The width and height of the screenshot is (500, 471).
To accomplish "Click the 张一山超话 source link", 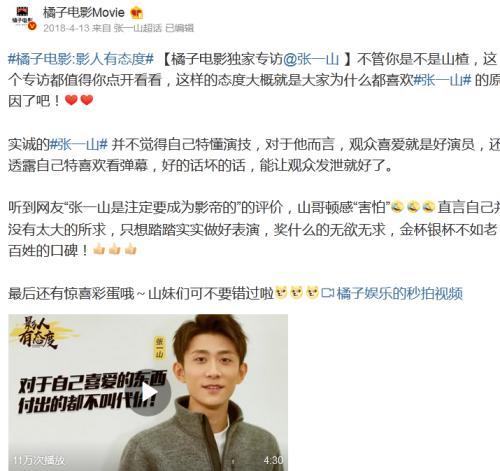I will pyautogui.click(x=137, y=28).
